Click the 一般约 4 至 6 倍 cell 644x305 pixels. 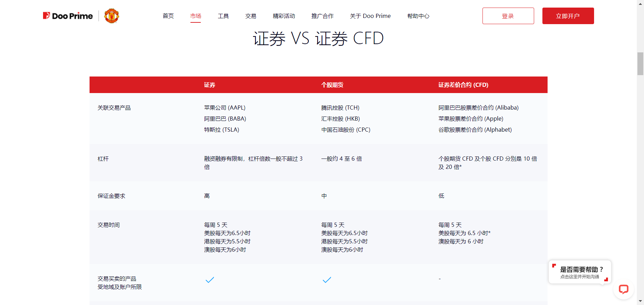[x=342, y=159]
